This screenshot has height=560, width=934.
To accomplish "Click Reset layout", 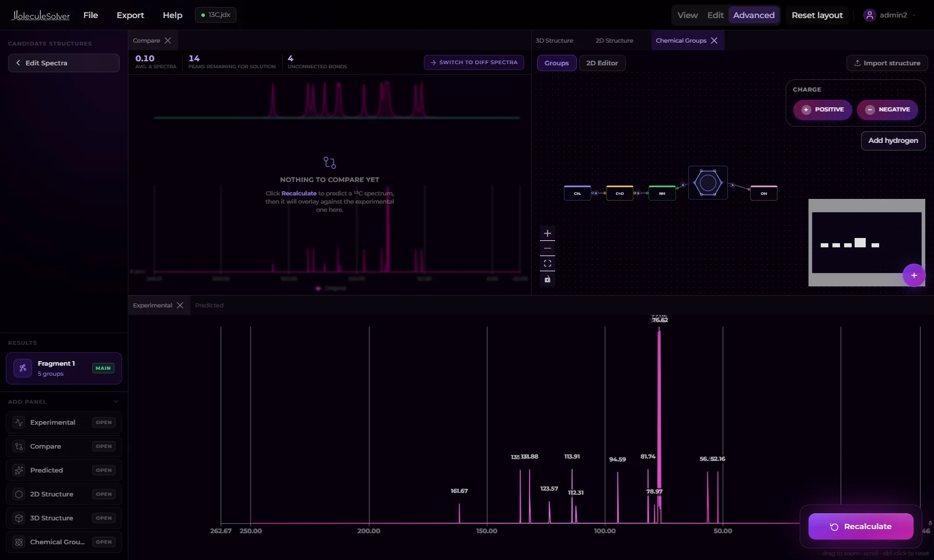I will click(x=817, y=15).
